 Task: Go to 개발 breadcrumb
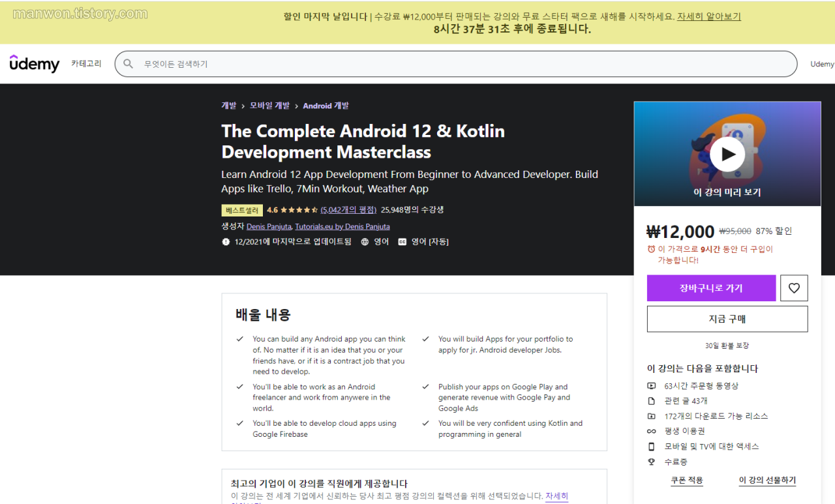point(229,106)
